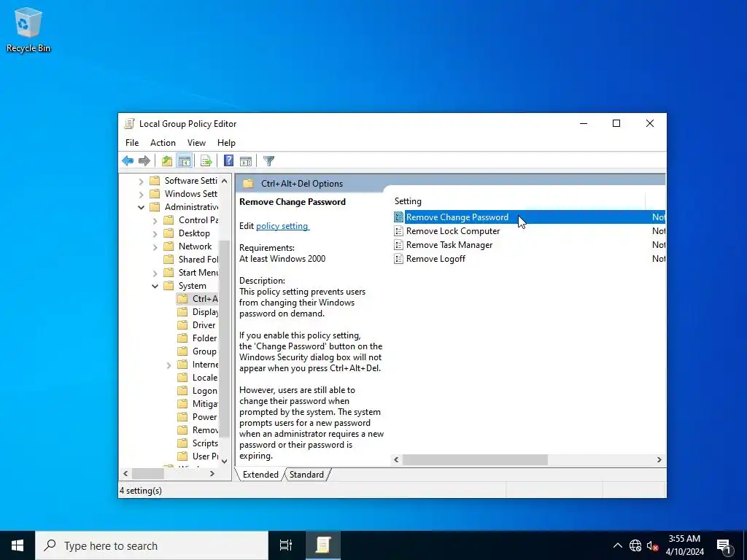
Task: Click the Network folder icon in tree
Action: click(x=169, y=246)
